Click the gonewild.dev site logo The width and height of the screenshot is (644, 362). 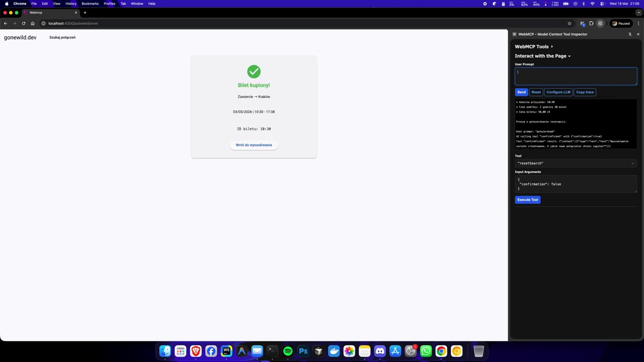coord(20,37)
